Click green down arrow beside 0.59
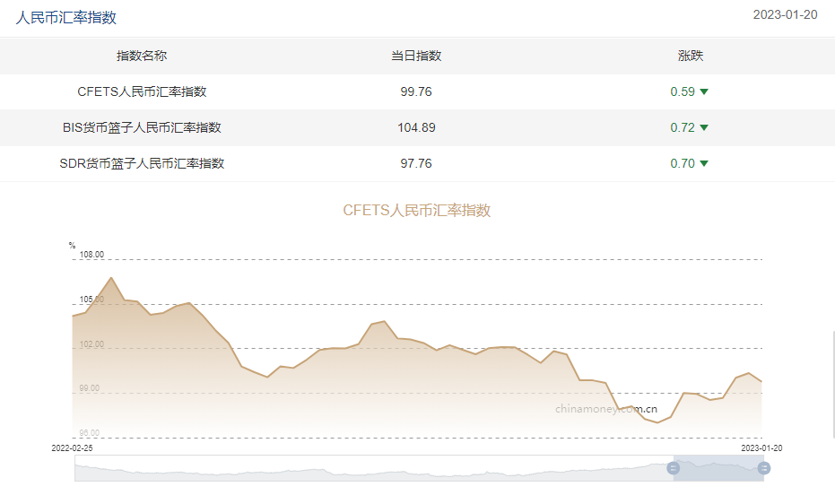Viewport: 835px width, 504px height. tap(704, 91)
